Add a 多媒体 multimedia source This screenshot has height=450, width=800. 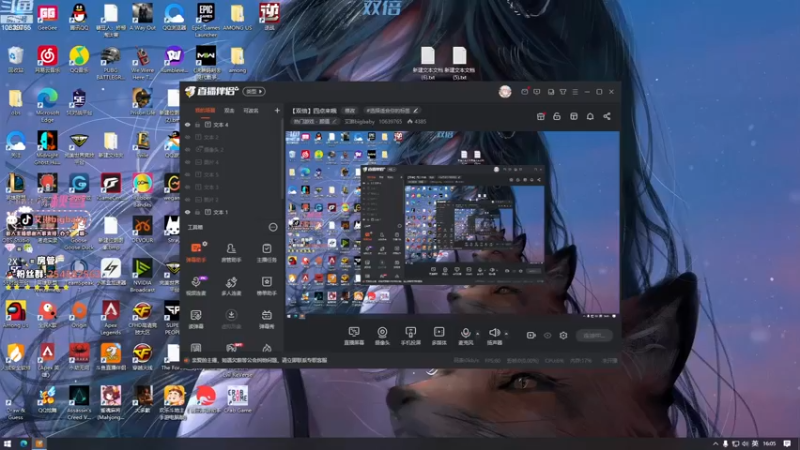coord(439,335)
